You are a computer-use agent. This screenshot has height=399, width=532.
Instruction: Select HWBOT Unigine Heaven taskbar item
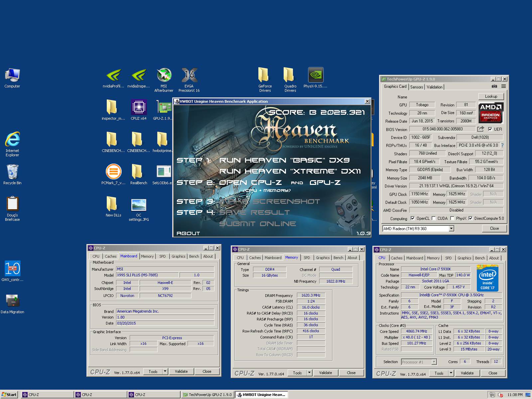(x=261, y=395)
